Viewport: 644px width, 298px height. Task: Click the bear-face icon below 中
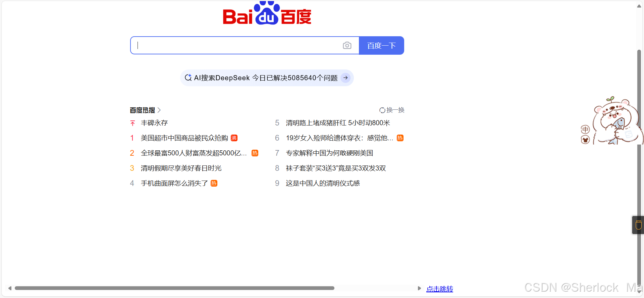click(585, 140)
